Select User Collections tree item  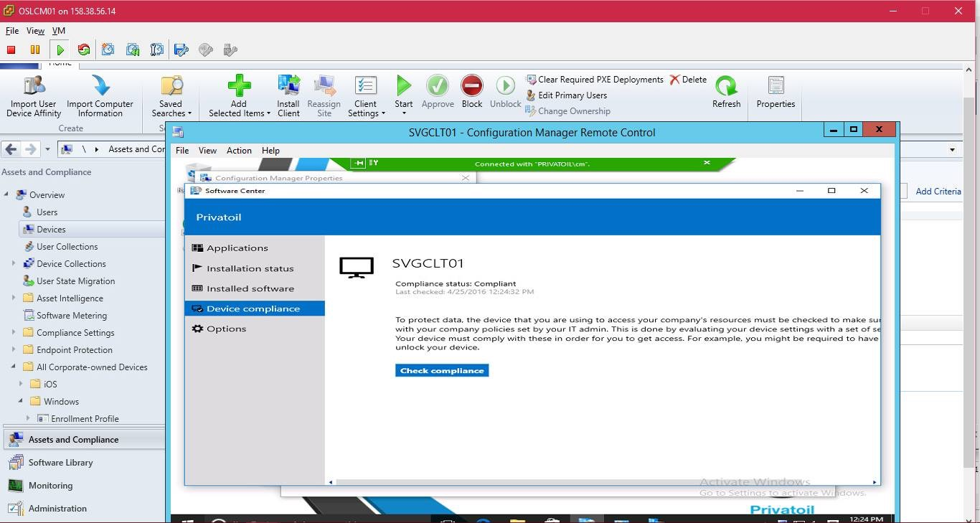[67, 247]
